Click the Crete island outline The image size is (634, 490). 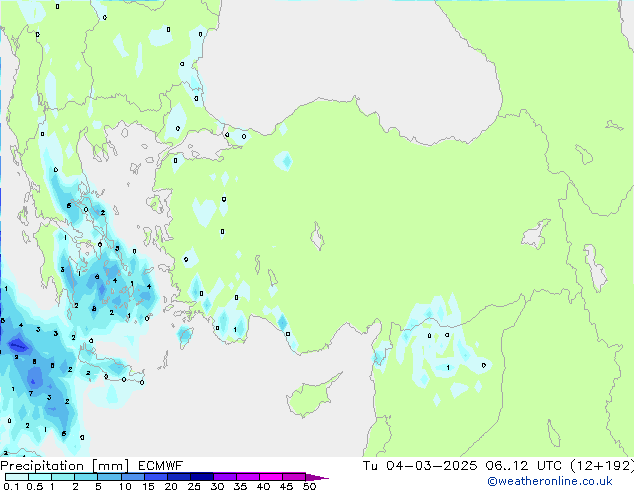tap(109, 366)
